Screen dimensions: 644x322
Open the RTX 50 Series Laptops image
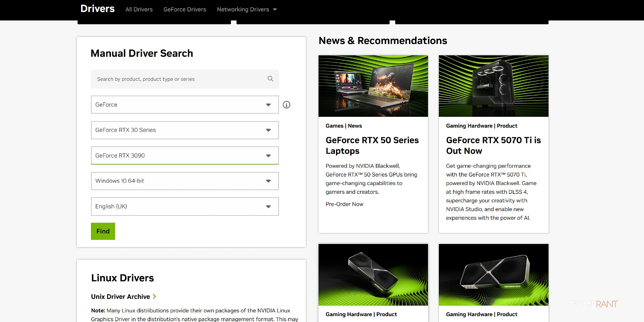[x=373, y=86]
